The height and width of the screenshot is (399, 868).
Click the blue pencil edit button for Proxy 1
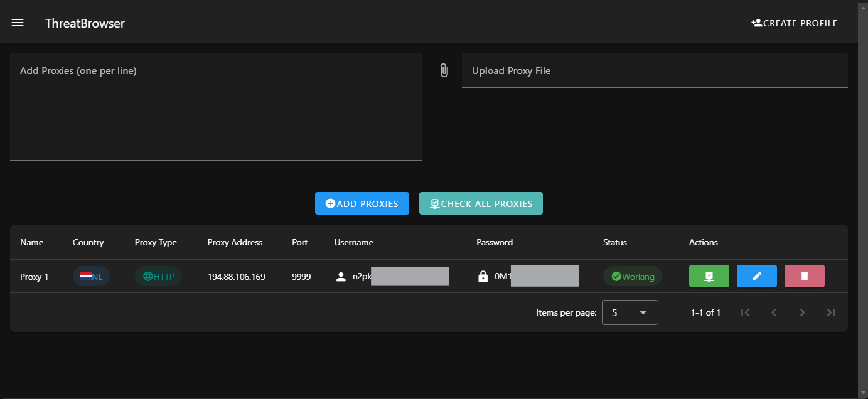click(757, 276)
